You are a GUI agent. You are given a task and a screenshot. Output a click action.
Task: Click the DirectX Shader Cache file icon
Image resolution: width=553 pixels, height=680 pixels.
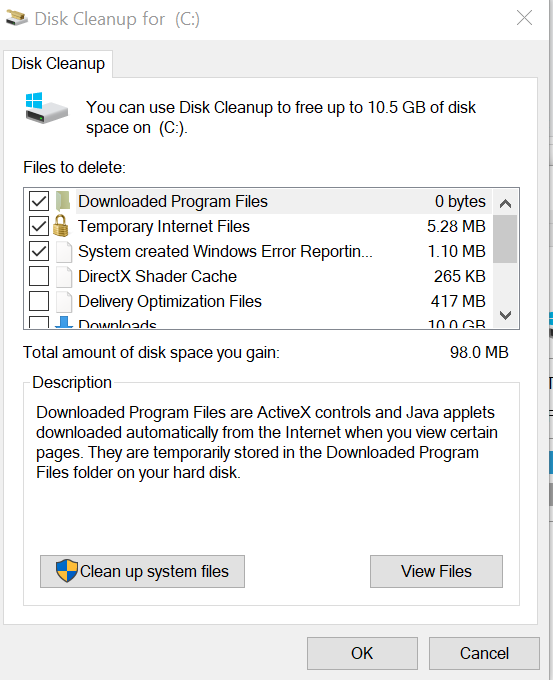tap(64, 277)
